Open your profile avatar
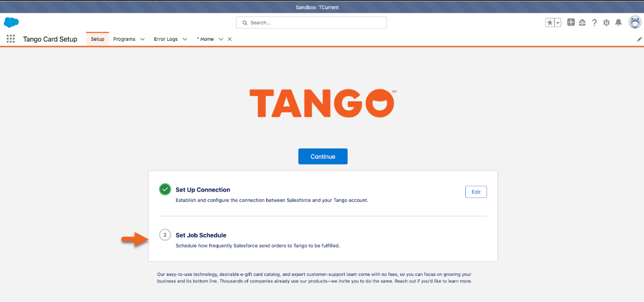This screenshot has width=644, height=302. (634, 22)
